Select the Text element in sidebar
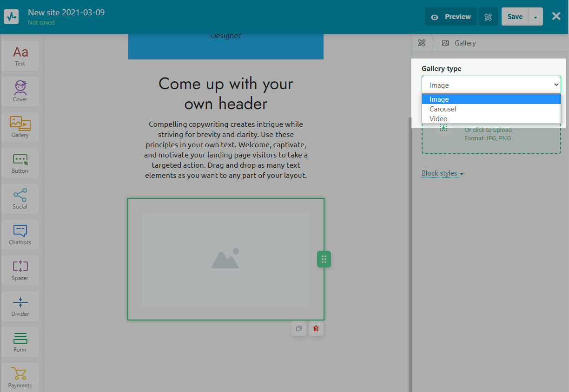This screenshot has height=392, width=569. pos(20,56)
